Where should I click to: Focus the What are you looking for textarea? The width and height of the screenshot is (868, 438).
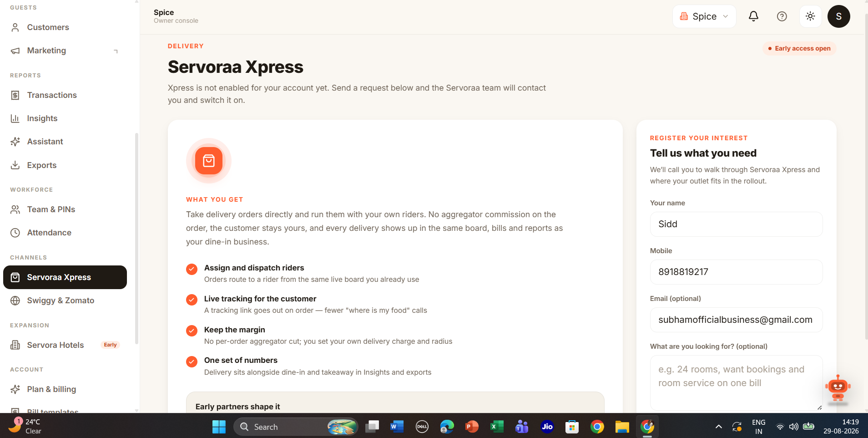[x=736, y=383]
